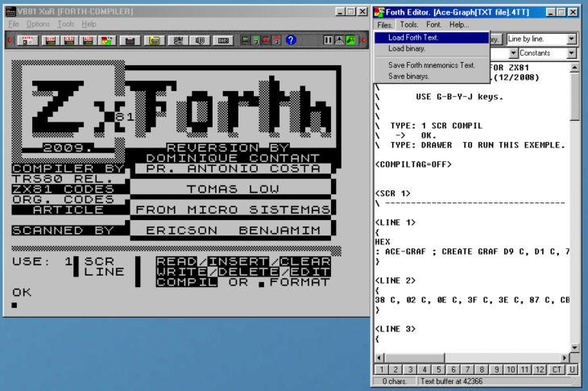Click screen button 10 in Forth Editor

click(511, 369)
